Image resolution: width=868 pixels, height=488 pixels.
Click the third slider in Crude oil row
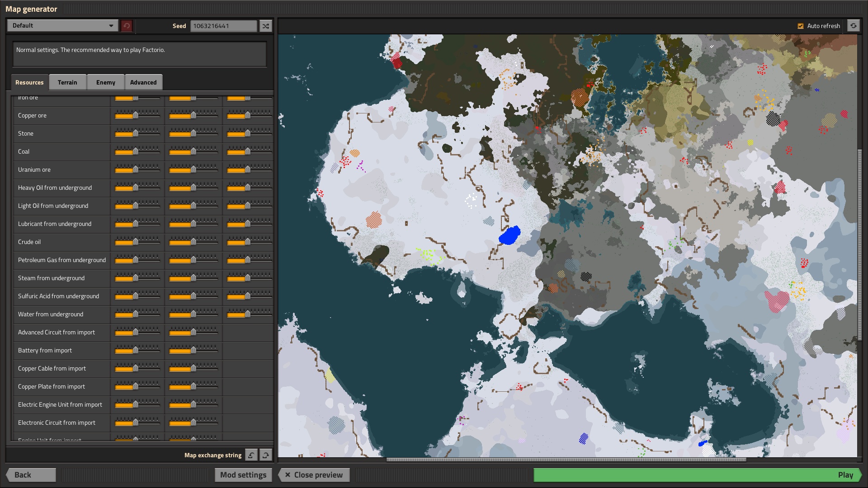pyautogui.click(x=247, y=242)
